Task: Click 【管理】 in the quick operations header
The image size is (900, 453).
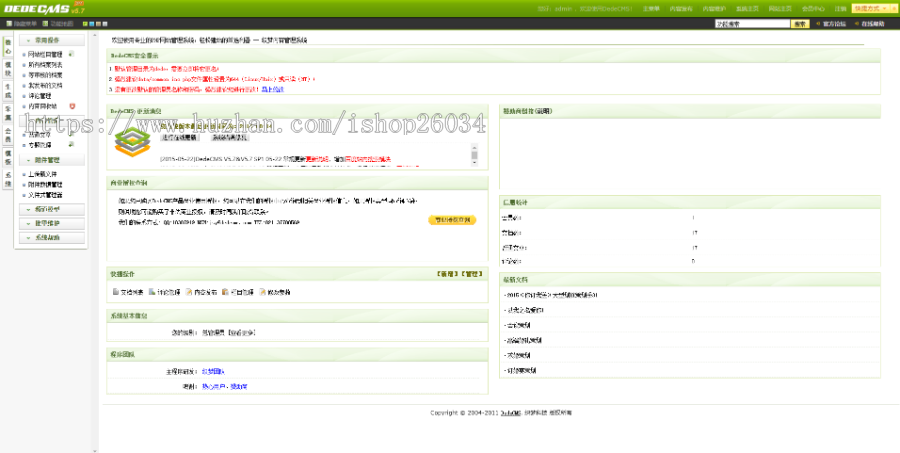Action: click(x=471, y=274)
